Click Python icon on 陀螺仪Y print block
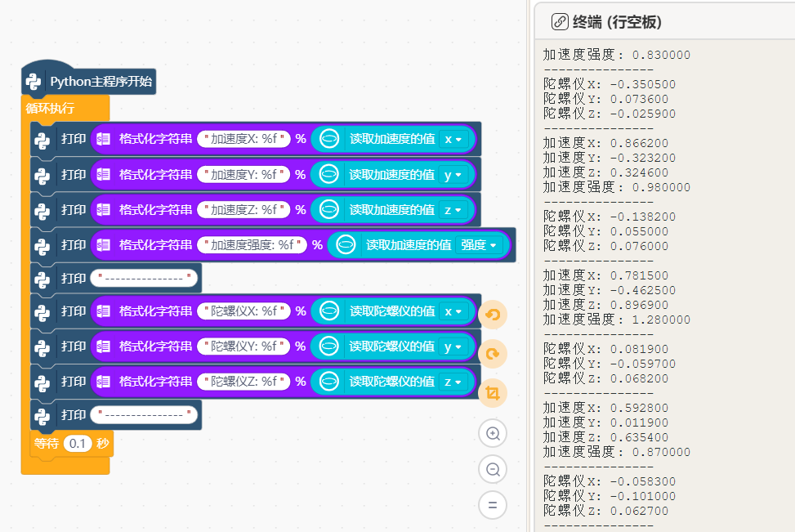The image size is (795, 532). pyautogui.click(x=42, y=347)
